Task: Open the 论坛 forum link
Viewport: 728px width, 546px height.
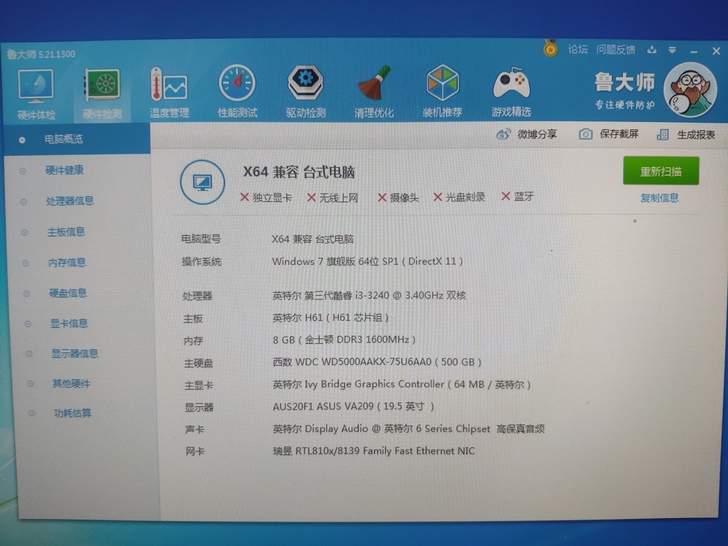Action: click(x=578, y=49)
